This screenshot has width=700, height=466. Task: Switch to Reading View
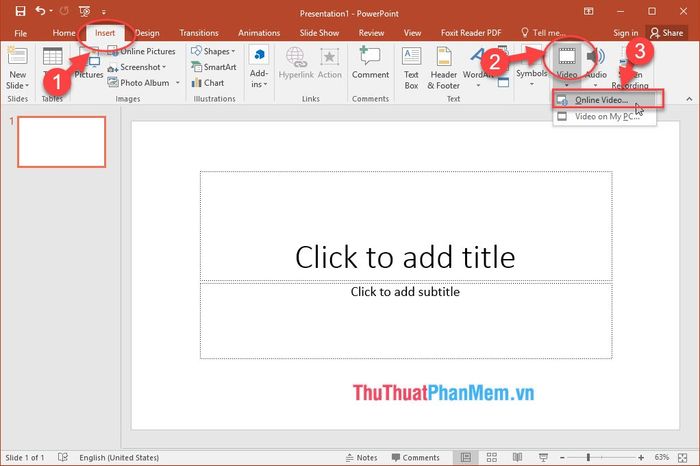tap(517, 458)
